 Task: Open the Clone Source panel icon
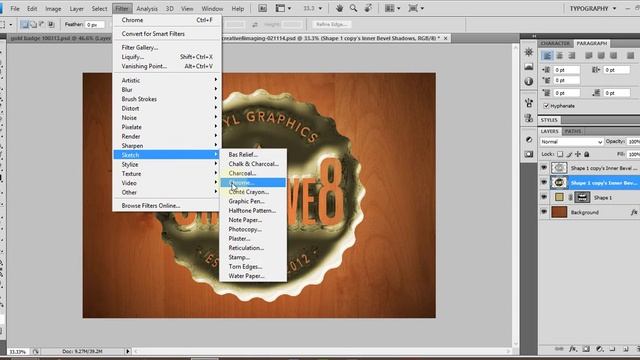point(529,118)
